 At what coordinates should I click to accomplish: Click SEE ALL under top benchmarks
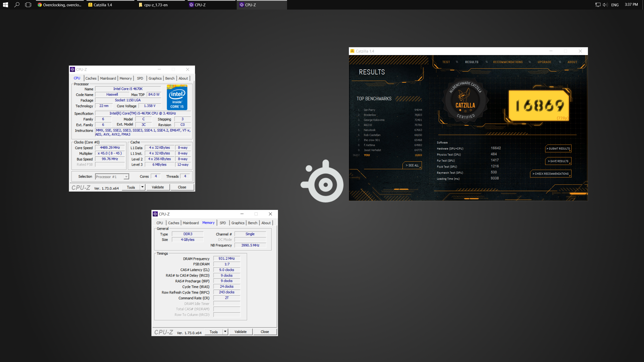(412, 165)
